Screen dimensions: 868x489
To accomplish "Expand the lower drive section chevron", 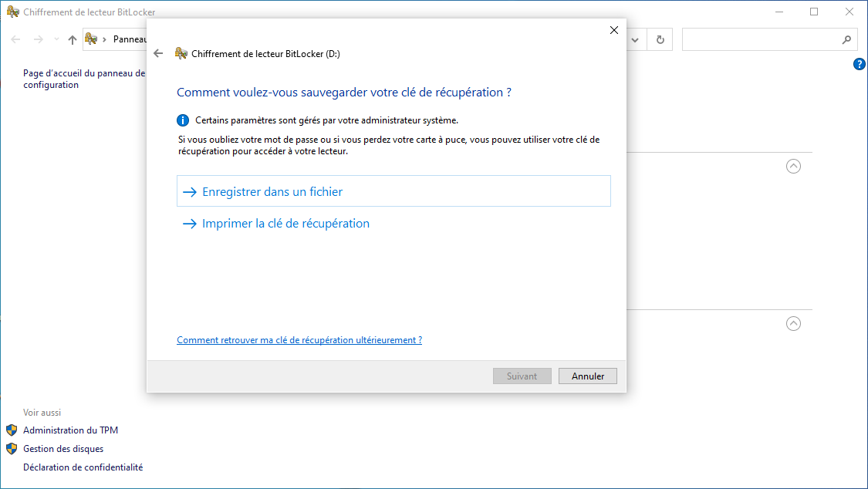I will (793, 324).
